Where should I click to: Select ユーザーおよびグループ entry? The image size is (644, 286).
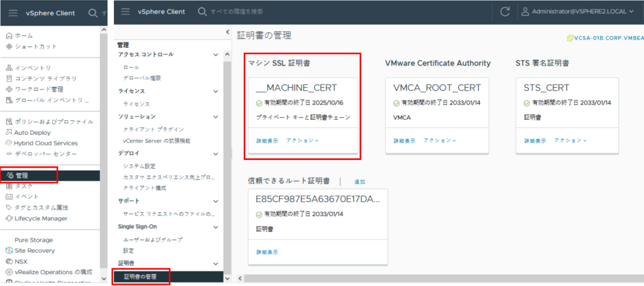click(x=153, y=239)
